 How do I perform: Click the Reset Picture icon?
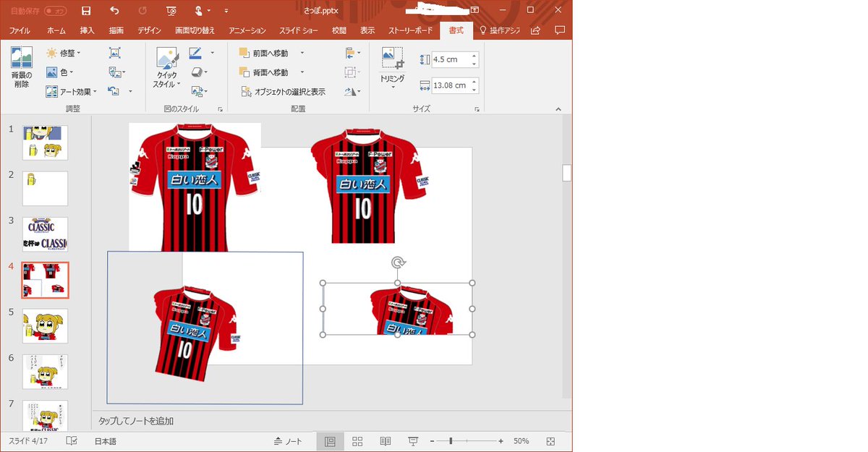coord(114,92)
